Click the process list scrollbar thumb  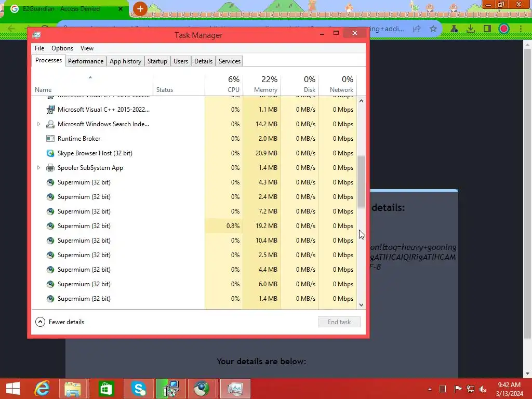coord(362,181)
